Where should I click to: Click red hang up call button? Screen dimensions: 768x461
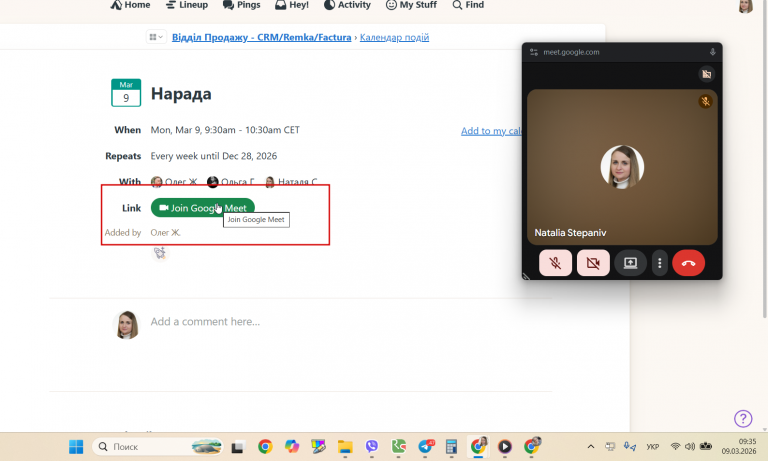coord(688,263)
